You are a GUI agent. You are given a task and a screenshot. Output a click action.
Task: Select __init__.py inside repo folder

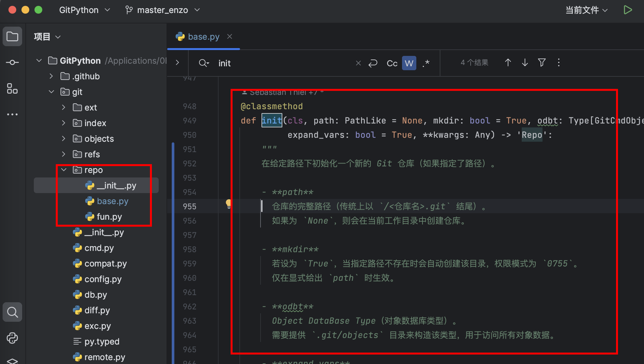111,186
